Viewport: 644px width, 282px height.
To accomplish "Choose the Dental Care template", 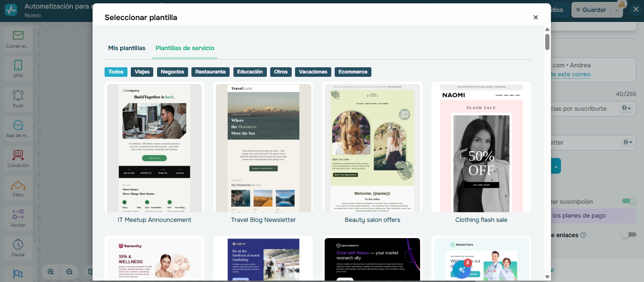I will pyautogui.click(x=481, y=258).
